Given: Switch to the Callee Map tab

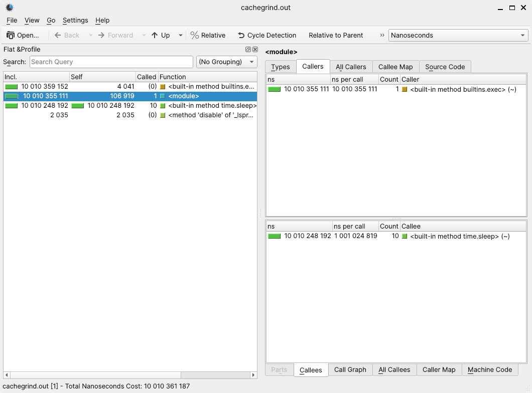Looking at the screenshot, I should 395,67.
